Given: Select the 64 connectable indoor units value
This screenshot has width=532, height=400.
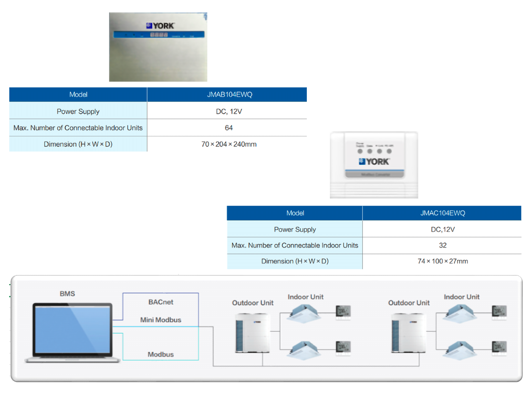Looking at the screenshot, I should coord(229,128).
